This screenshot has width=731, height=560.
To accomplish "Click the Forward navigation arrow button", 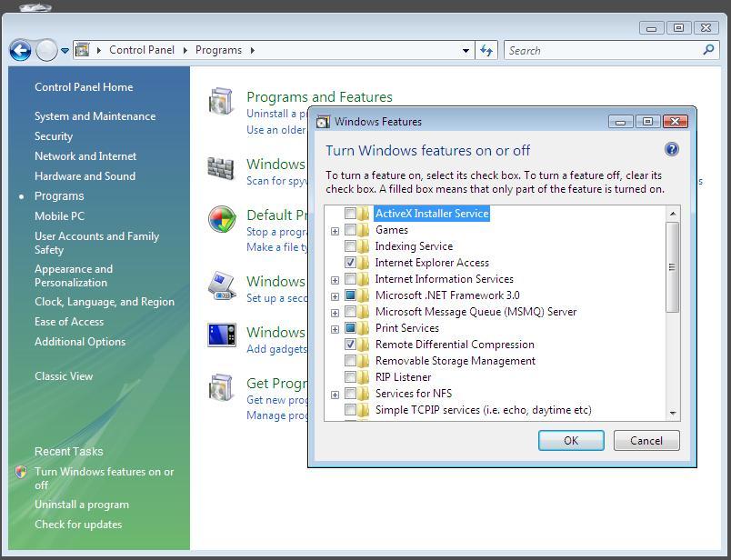I will (x=46, y=50).
